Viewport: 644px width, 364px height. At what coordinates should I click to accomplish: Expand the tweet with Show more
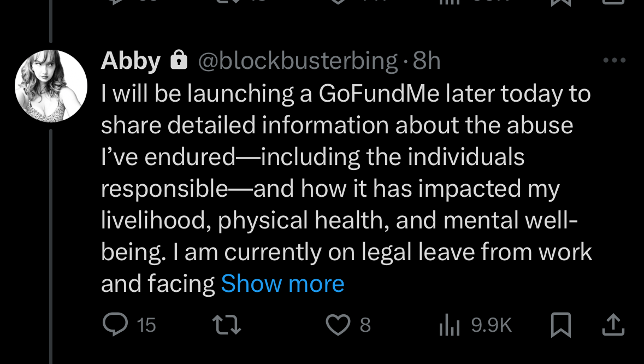(282, 284)
